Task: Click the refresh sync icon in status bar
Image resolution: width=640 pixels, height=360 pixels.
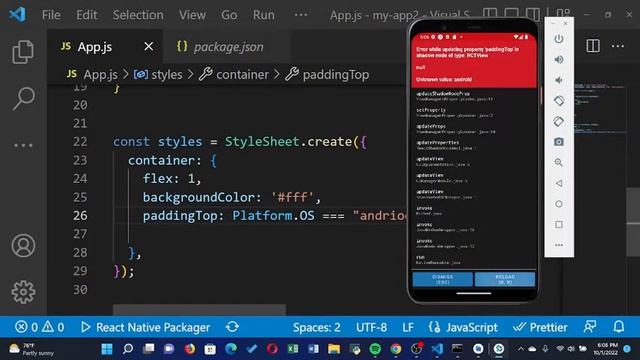Action: [232, 327]
